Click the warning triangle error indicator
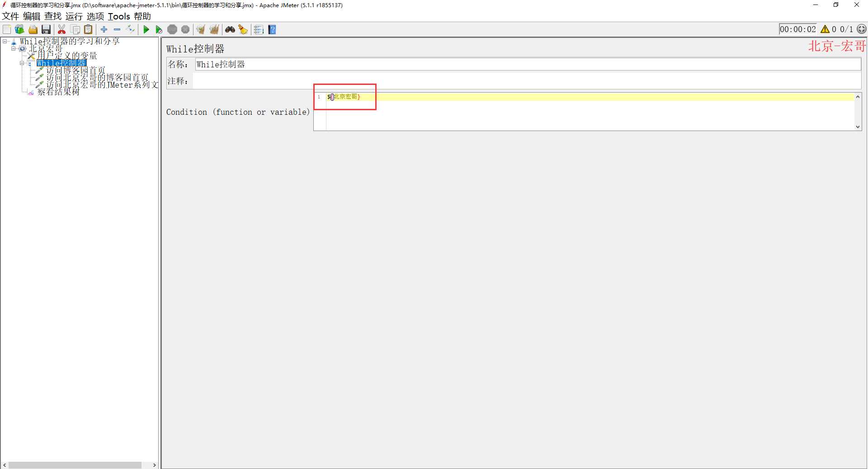The width and height of the screenshot is (868, 469). click(x=825, y=29)
